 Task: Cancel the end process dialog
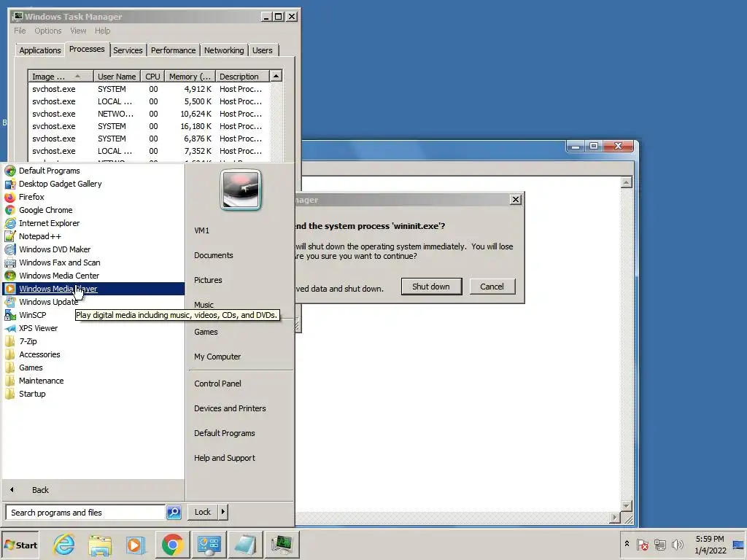coord(492,286)
